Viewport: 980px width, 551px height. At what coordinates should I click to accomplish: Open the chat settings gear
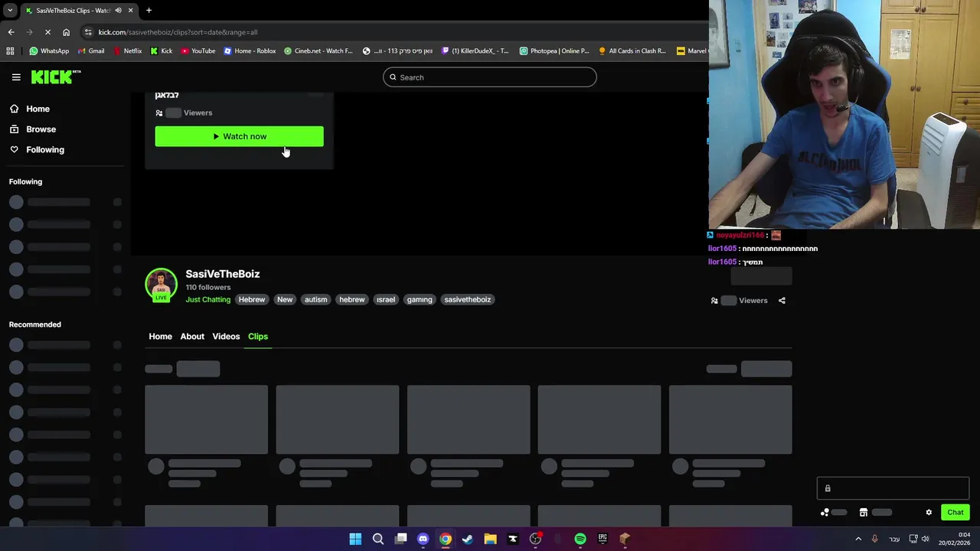(929, 513)
